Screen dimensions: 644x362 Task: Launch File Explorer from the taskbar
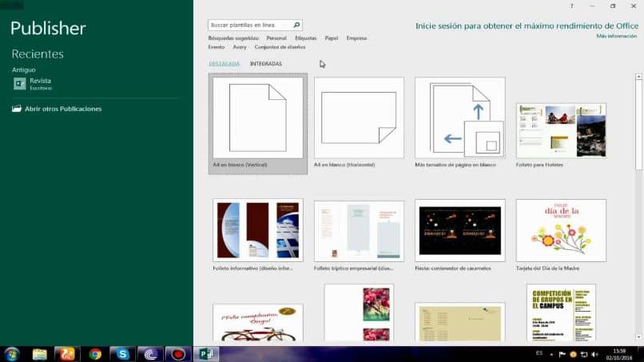[39, 354]
